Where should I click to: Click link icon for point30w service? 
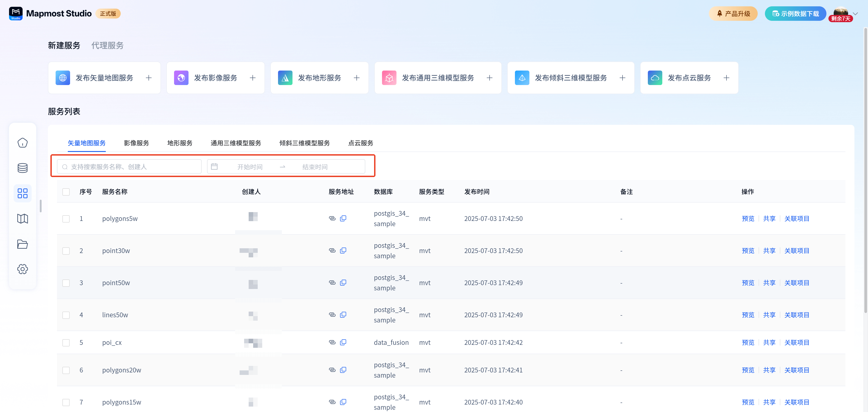click(332, 250)
